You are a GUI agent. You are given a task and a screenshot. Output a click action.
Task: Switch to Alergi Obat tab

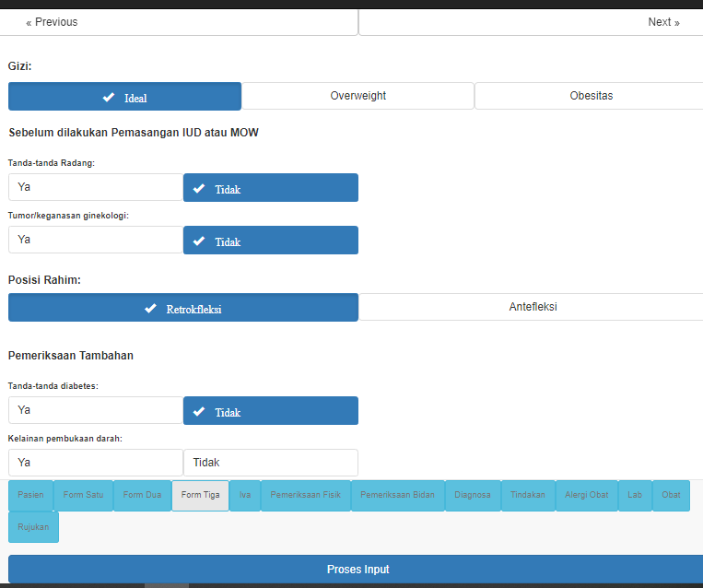click(587, 495)
